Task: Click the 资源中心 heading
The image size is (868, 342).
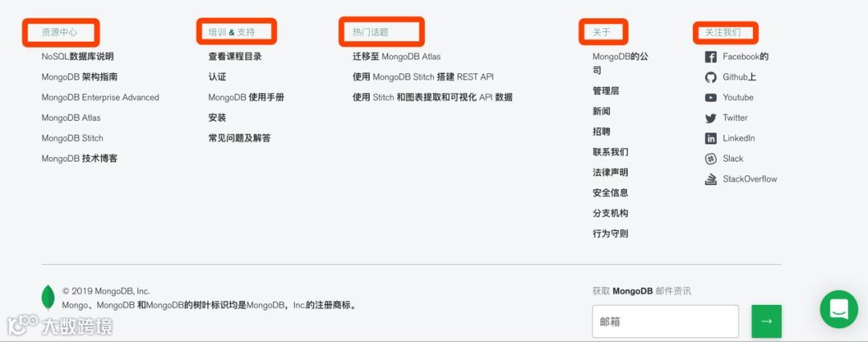Action: [x=59, y=32]
